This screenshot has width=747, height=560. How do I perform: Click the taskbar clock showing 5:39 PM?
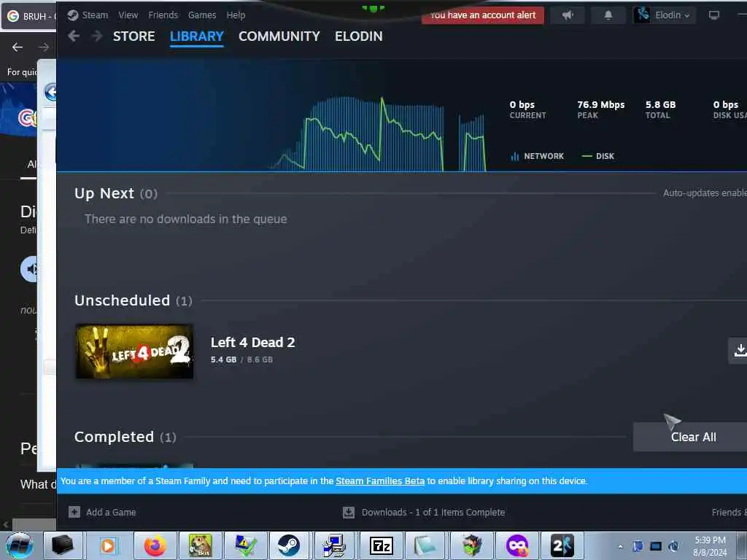click(710, 546)
